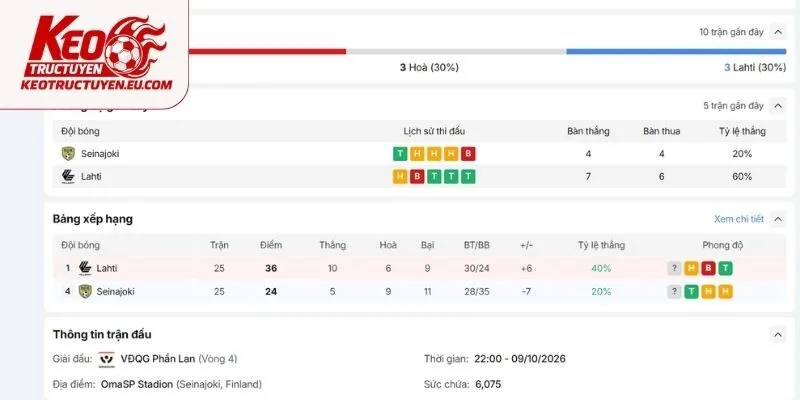This screenshot has height=400, width=800.
Task: Click Lahti's first orange H result badge
Action: (x=400, y=177)
